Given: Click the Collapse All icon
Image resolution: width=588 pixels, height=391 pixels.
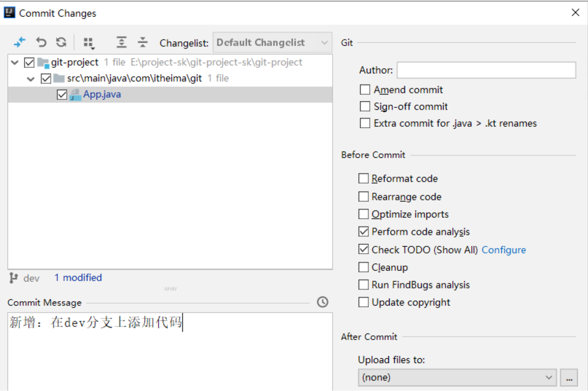Looking at the screenshot, I should click(143, 42).
